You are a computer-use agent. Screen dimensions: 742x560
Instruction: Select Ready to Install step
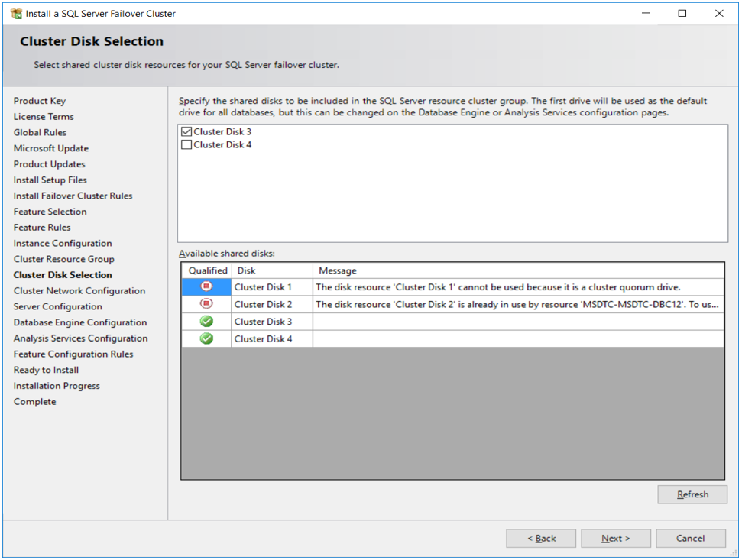[x=46, y=370]
